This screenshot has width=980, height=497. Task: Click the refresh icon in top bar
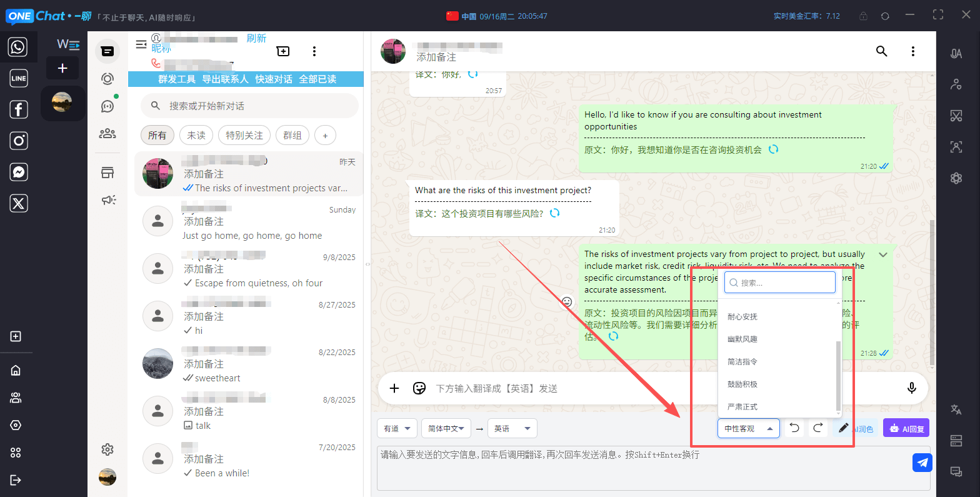tap(885, 16)
